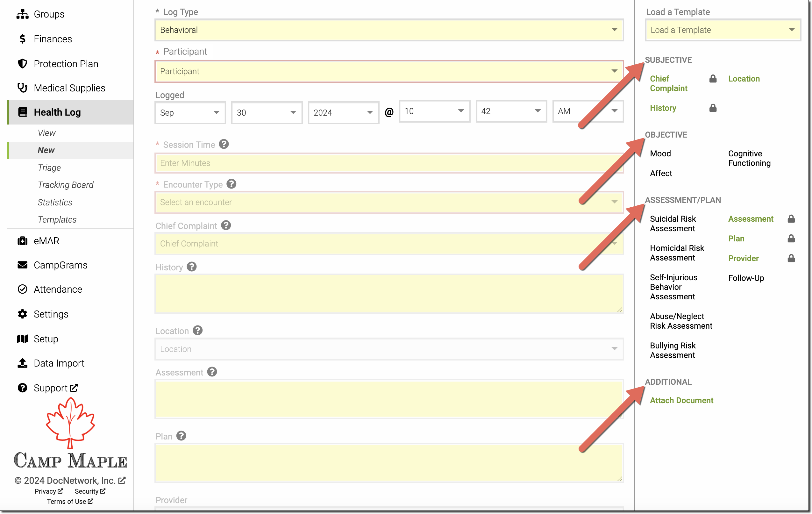Open the Log Type dropdown
The height and width of the screenshot is (514, 812).
pyautogui.click(x=389, y=30)
